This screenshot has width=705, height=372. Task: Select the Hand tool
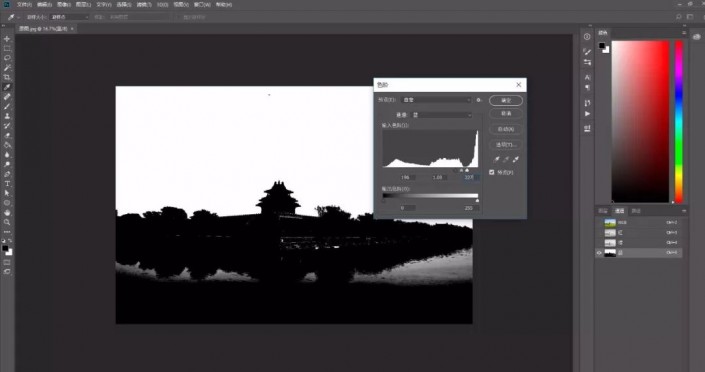click(7, 212)
